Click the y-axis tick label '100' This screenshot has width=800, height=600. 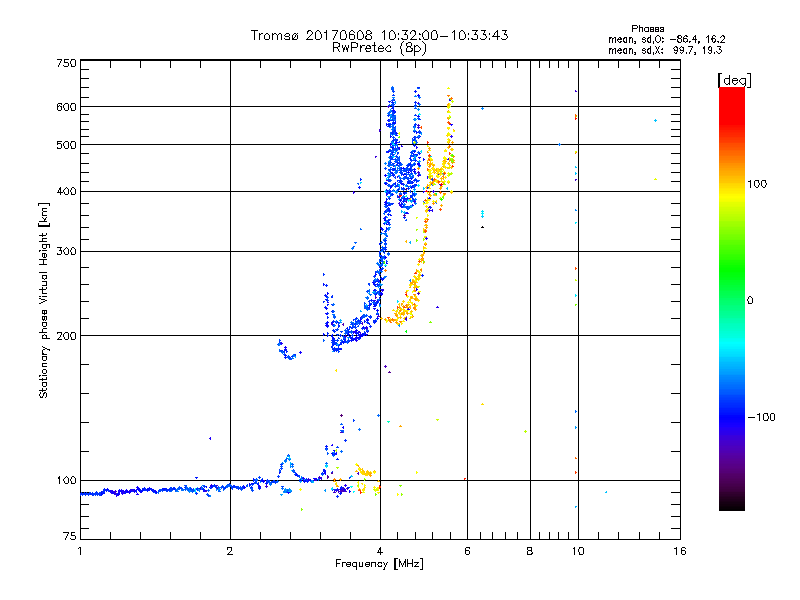66,481
